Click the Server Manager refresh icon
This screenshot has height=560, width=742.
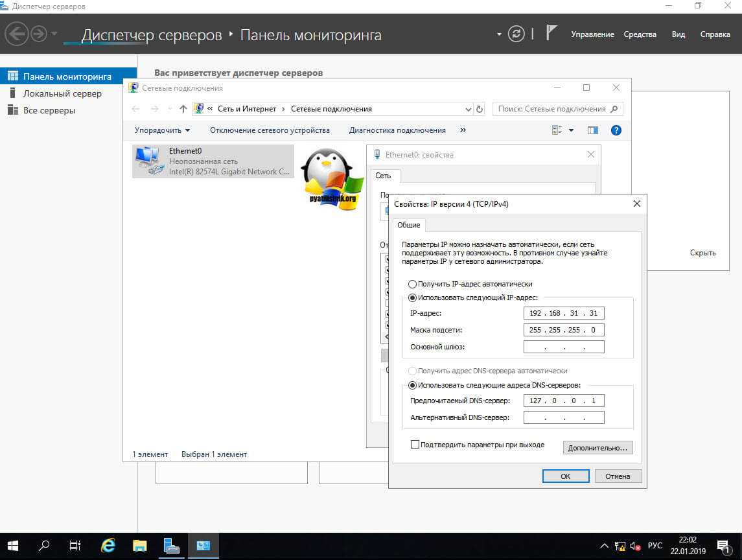(516, 34)
